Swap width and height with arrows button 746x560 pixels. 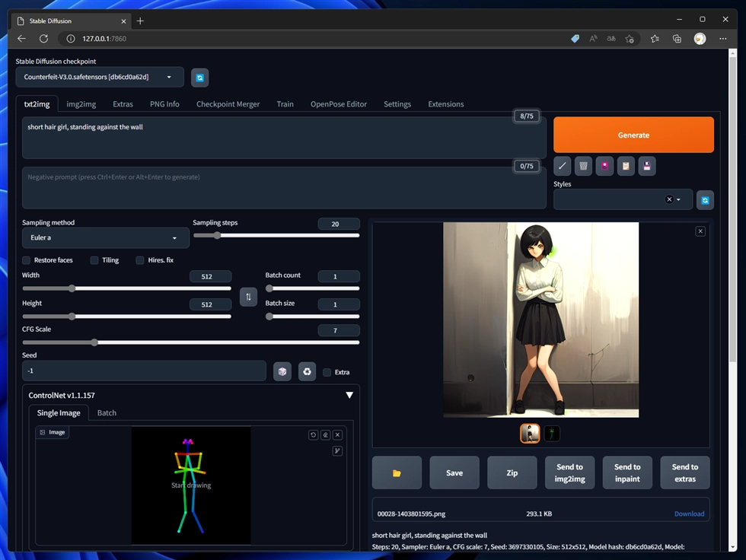[248, 297]
